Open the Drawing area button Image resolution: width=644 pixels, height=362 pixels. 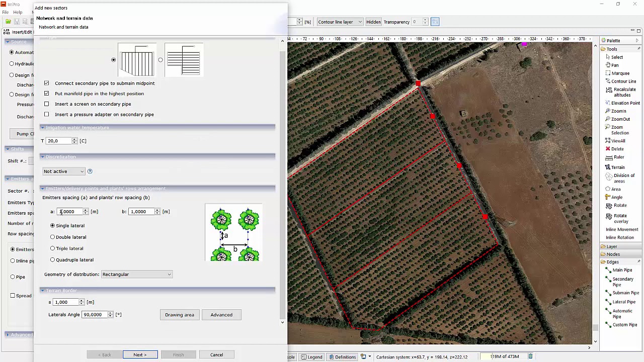(180, 315)
